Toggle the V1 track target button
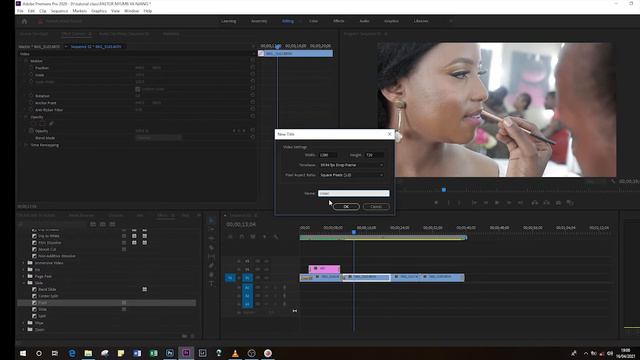640x360 pixels. 247,278
